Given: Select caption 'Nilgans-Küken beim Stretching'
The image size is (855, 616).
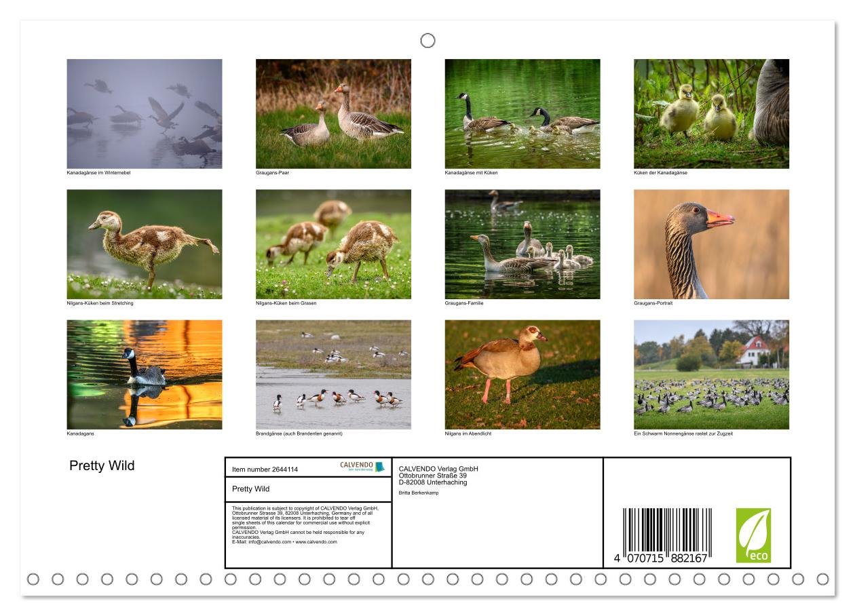Looking at the screenshot, I should pos(100,303).
